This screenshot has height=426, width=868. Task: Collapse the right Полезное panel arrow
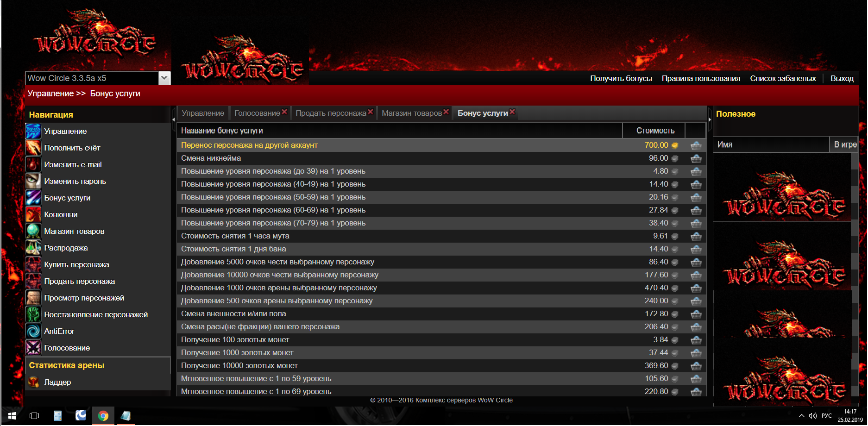tap(710, 119)
